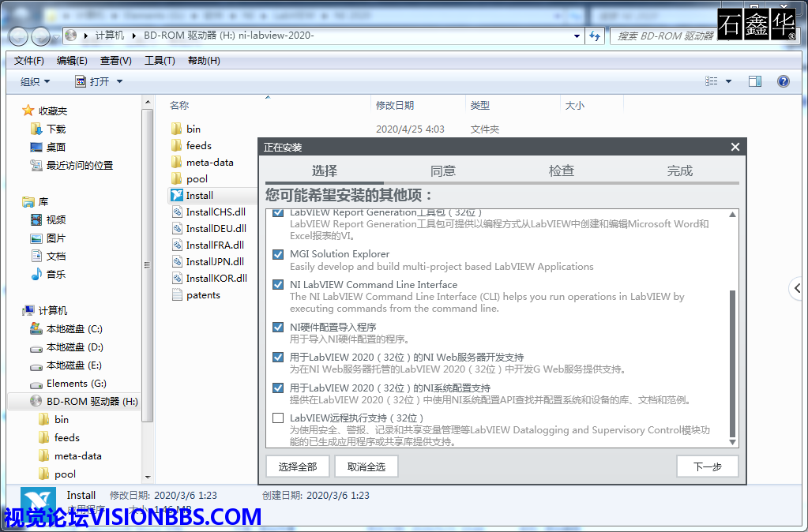
Task: Click the Explorer help icon
Action: pos(784,81)
